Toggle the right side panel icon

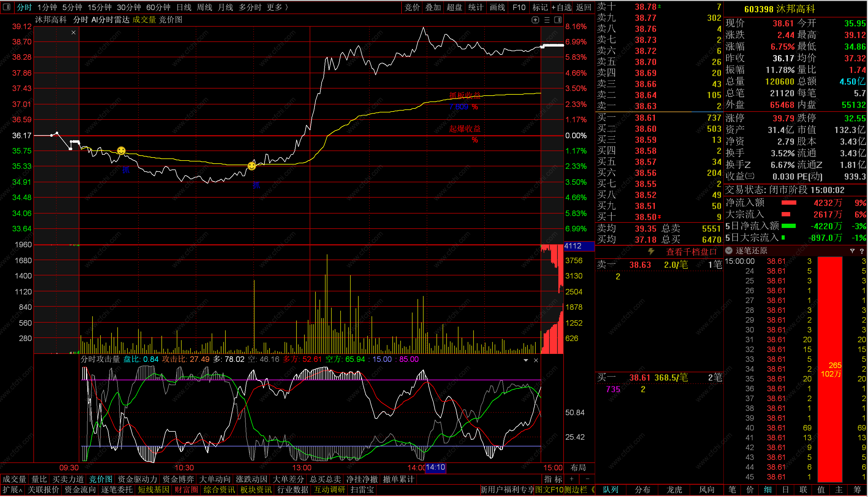[x=558, y=20]
